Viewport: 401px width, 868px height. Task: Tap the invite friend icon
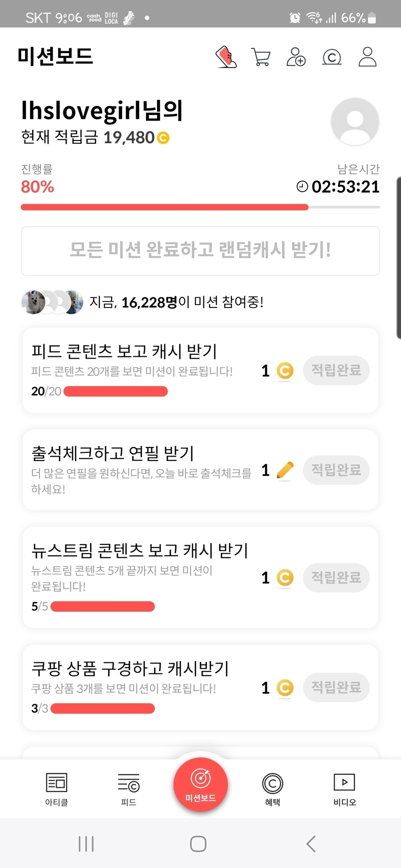click(296, 57)
